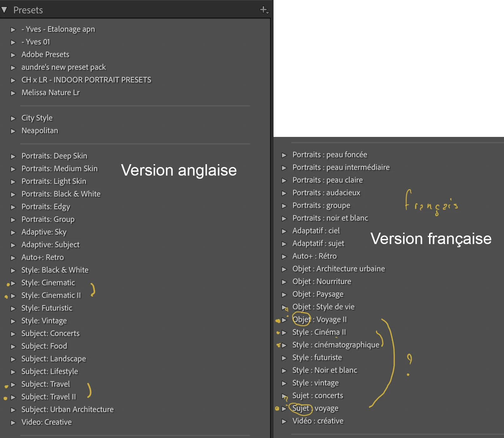Select the 'Style: Black & White' row

[x=55, y=270]
